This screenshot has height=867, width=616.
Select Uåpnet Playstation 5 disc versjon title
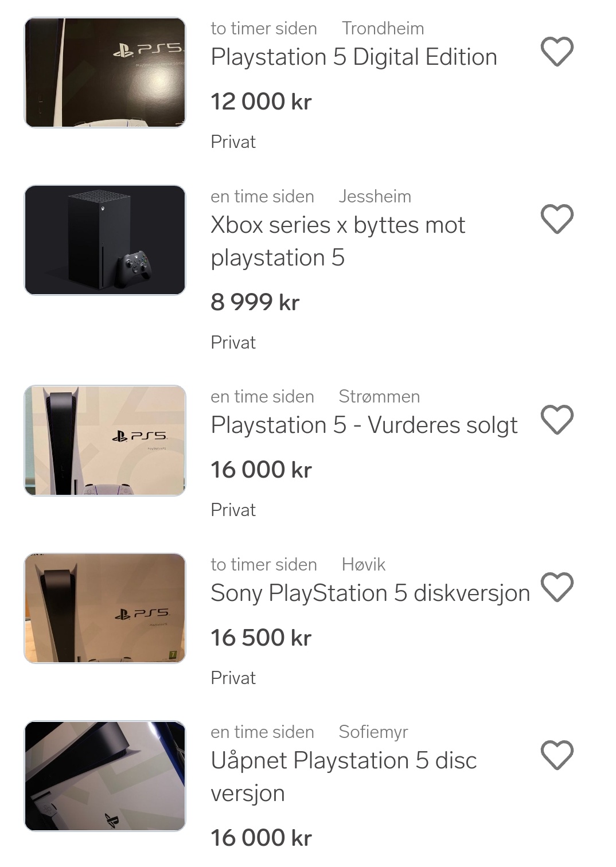(x=344, y=777)
